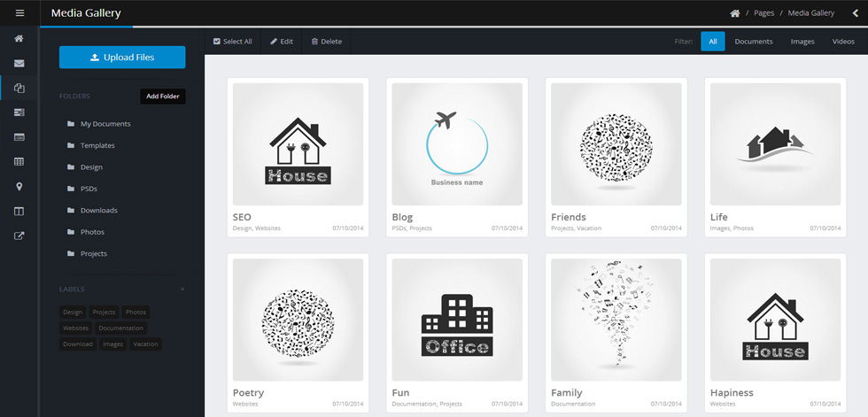This screenshot has height=417, width=868.
Task: Select the Images label tag
Action: point(113,344)
